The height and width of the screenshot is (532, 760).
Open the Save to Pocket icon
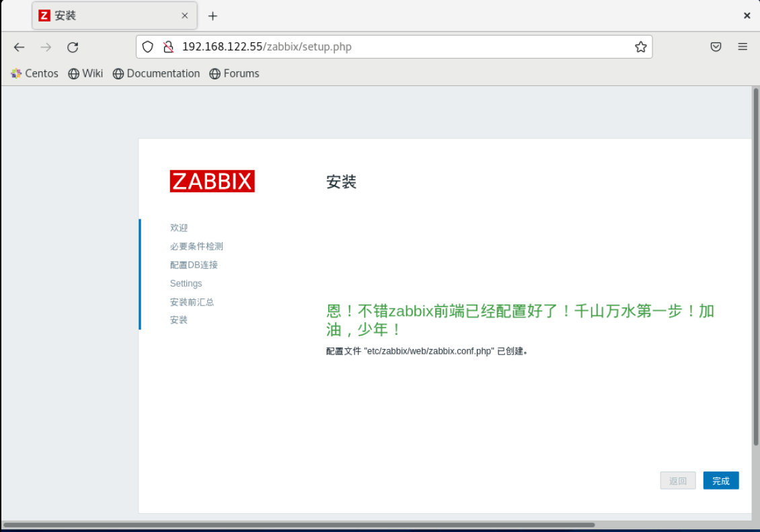click(x=716, y=46)
